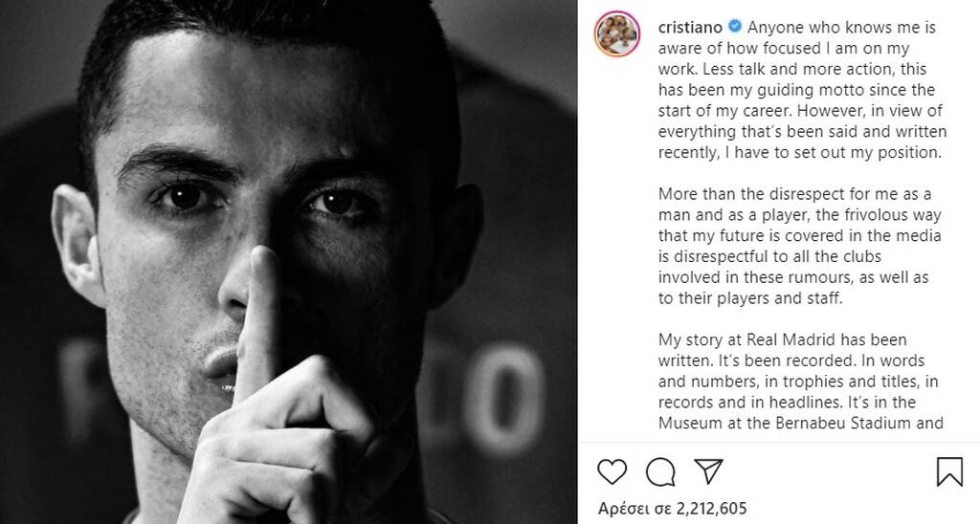The width and height of the screenshot is (980, 524).
Task: Open the cristiano username link
Action: click(x=690, y=28)
